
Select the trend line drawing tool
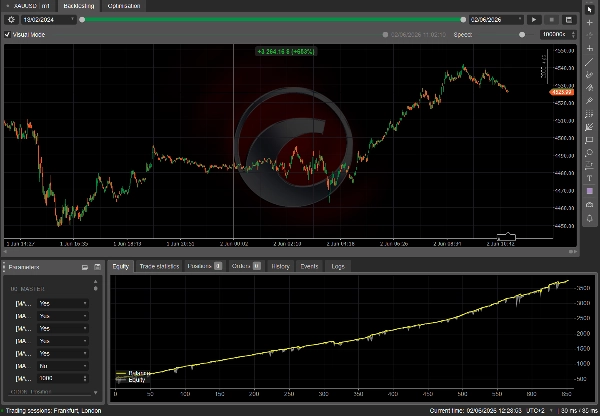(590, 62)
